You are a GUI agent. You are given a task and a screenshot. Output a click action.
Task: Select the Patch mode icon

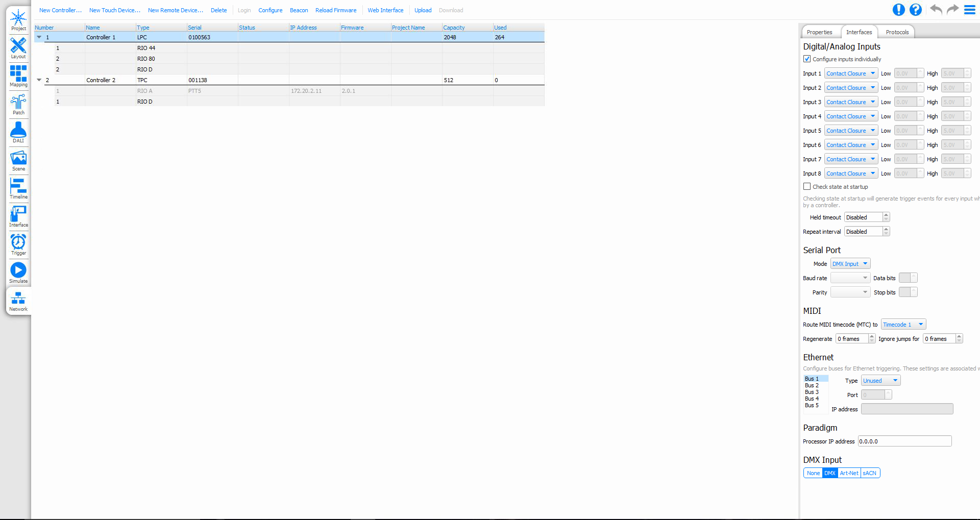coord(18,104)
